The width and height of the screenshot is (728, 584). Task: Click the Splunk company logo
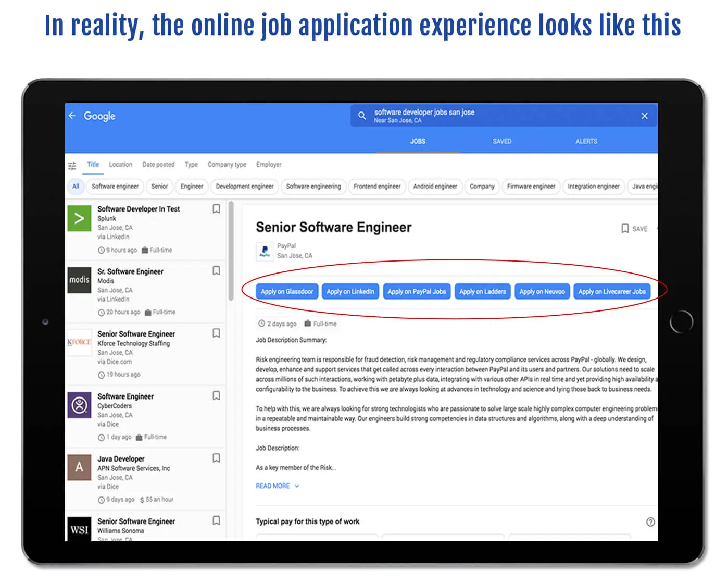[x=79, y=218]
